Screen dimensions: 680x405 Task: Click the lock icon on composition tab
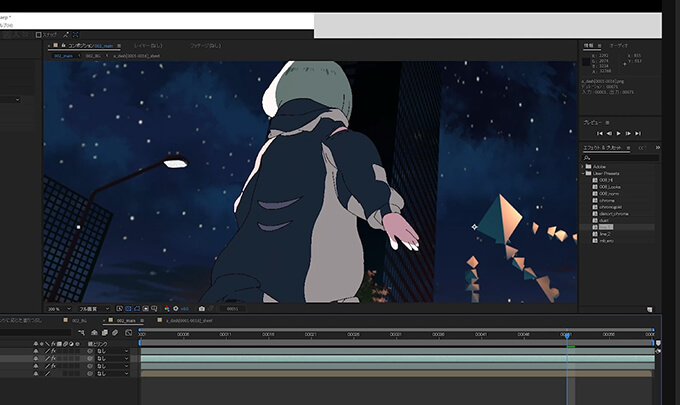point(62,45)
